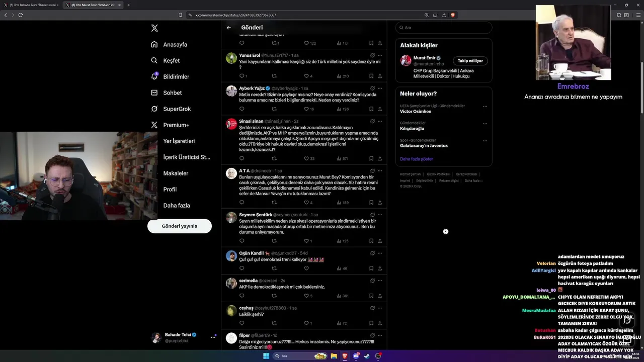Screen dimensions: 644x362
Task: Open more options for Galatasaray'ın Juventus trend
Action: 485,141
